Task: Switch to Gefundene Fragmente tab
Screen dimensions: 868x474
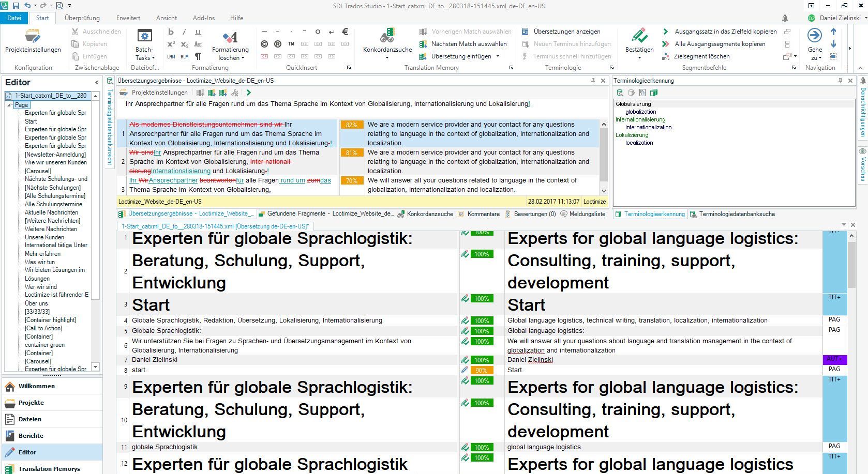Action: (326, 214)
